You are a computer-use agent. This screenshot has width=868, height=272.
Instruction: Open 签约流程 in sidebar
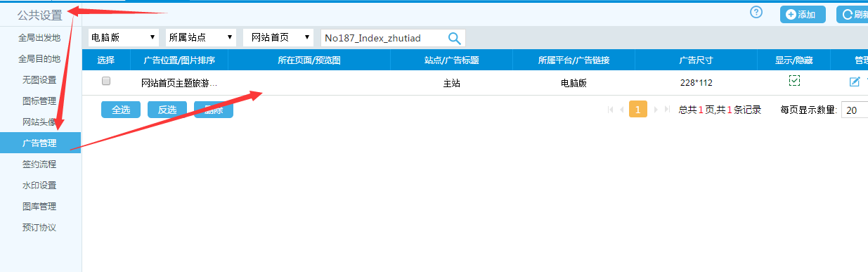(x=40, y=164)
